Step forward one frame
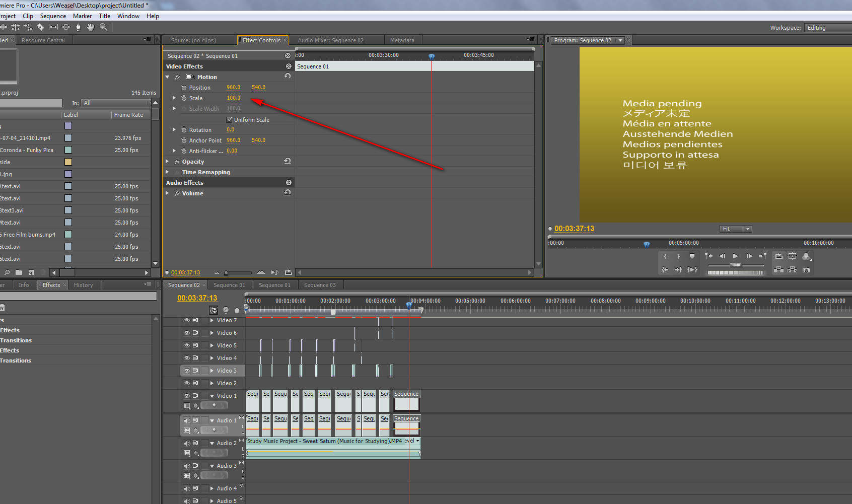The width and height of the screenshot is (852, 504). pos(749,256)
